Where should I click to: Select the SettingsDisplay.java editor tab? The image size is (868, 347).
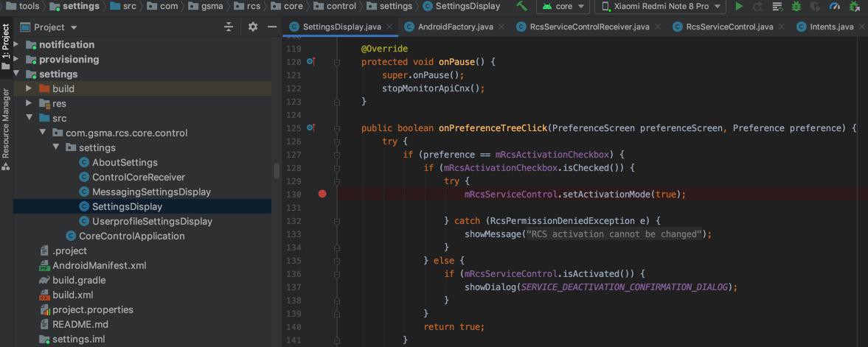pos(341,27)
